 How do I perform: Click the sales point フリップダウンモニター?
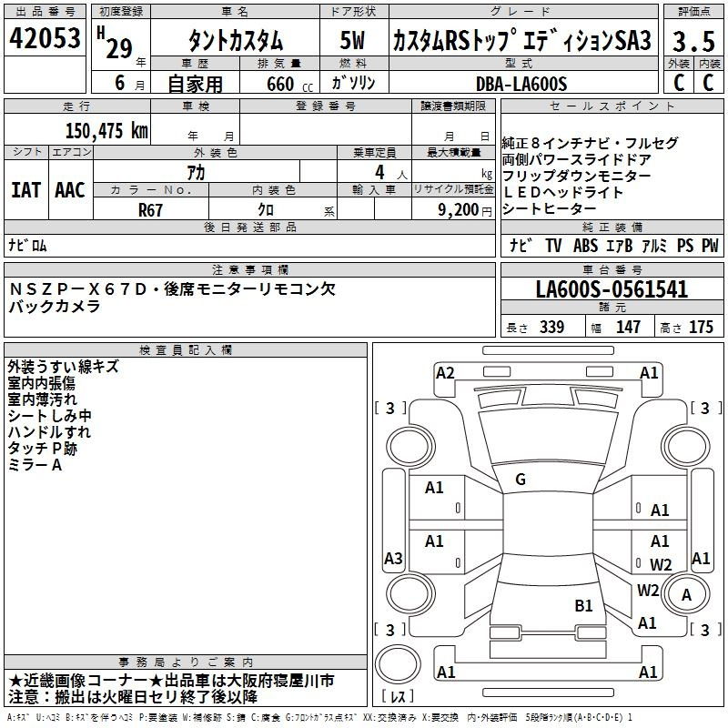pos(576,176)
